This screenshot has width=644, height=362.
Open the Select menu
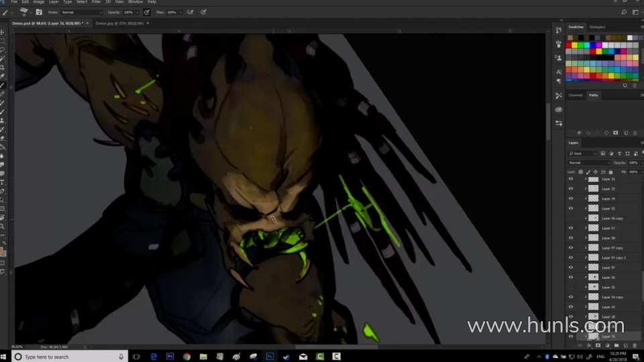pos(82,2)
